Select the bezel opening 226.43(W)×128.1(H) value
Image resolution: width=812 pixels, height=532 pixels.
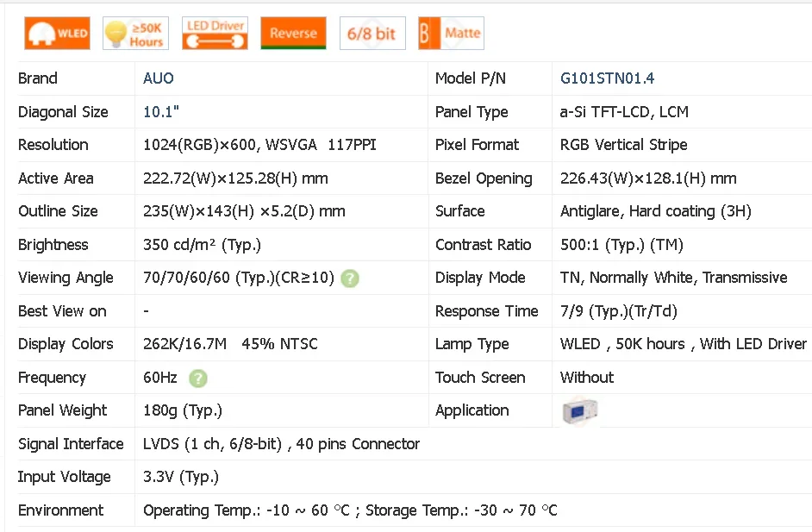tap(648, 178)
